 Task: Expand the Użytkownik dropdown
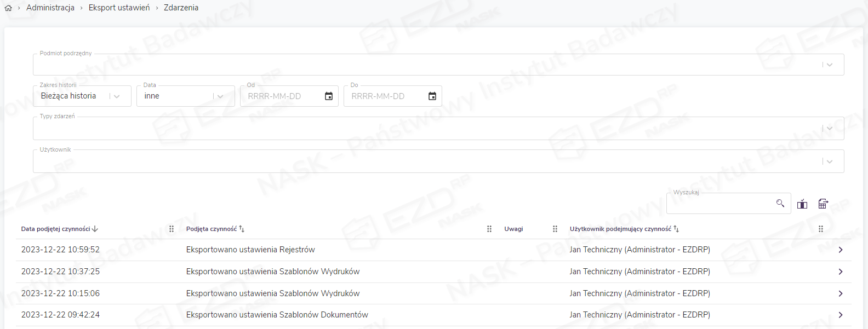coord(829,161)
